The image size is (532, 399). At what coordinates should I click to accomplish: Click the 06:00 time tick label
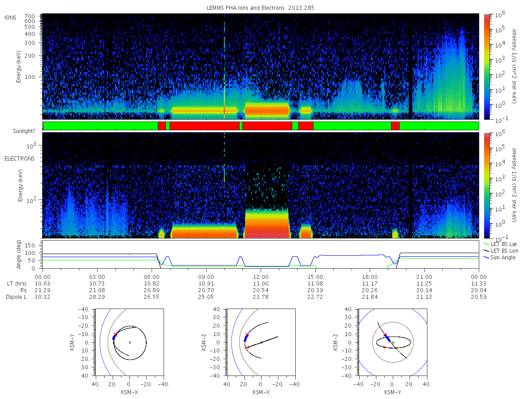tap(152, 276)
